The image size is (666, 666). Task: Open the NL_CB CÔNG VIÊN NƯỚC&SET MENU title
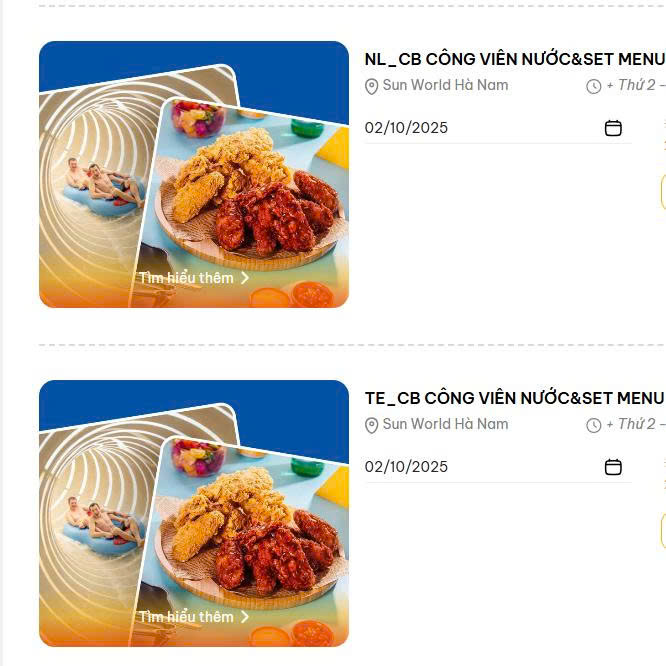coord(515,59)
